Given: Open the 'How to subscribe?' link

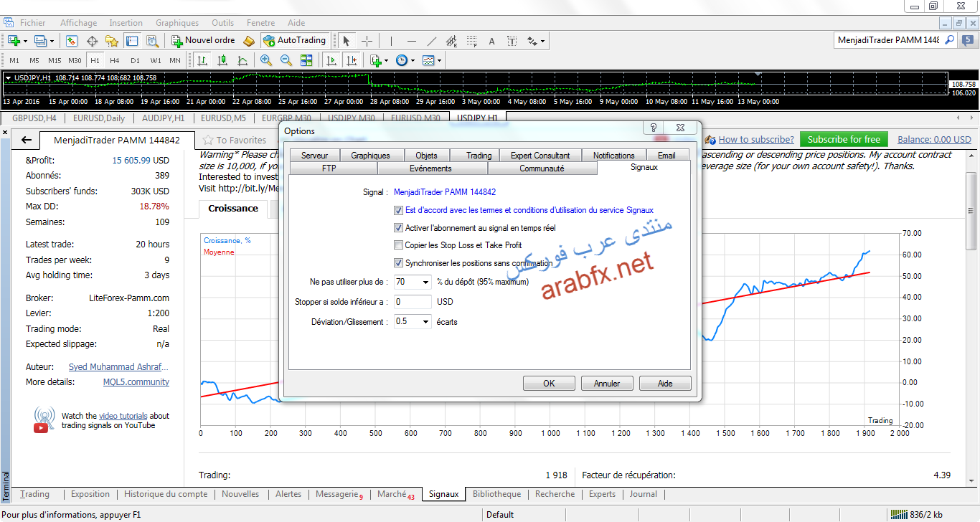Looking at the screenshot, I should (x=756, y=140).
